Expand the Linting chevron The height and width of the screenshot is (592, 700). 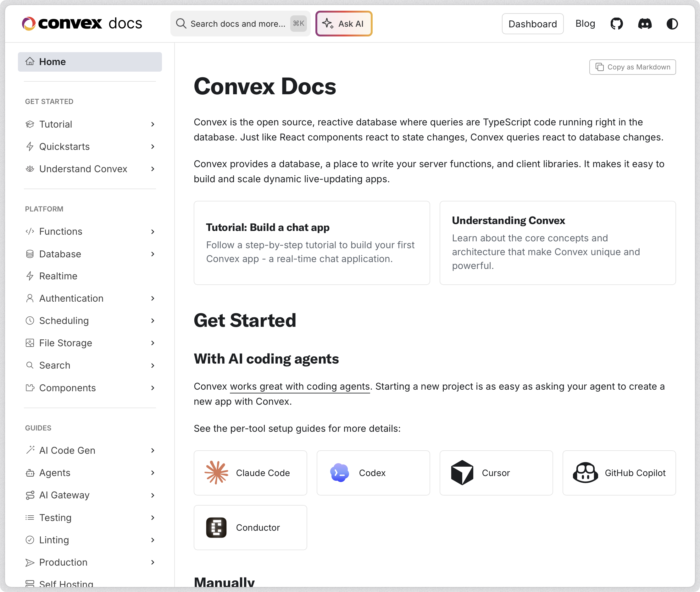point(153,540)
